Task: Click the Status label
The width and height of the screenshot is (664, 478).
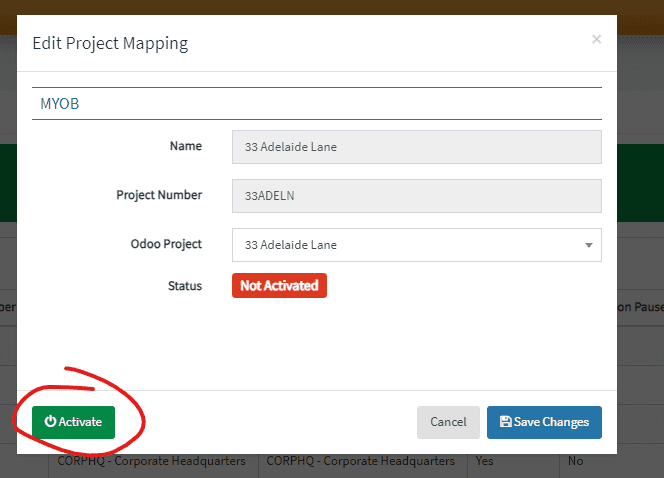Action: 185,286
